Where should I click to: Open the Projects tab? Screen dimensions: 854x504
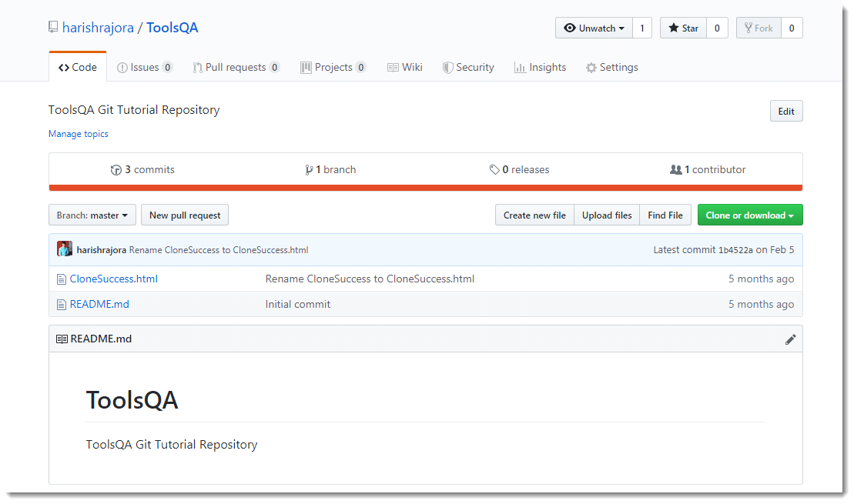click(333, 68)
